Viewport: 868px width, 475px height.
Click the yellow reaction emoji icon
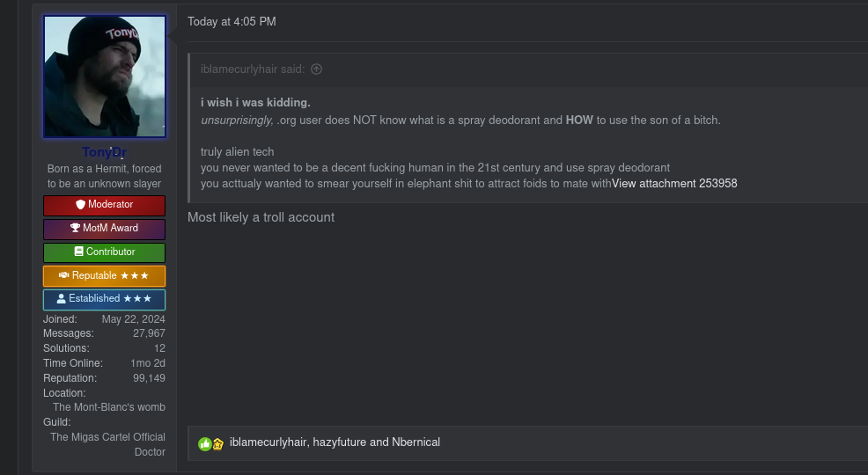pos(217,443)
